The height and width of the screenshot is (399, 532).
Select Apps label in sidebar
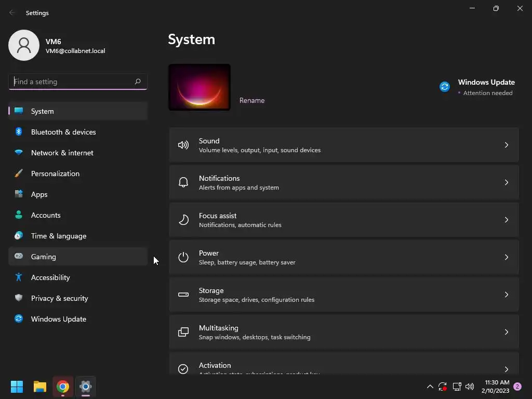(x=39, y=194)
